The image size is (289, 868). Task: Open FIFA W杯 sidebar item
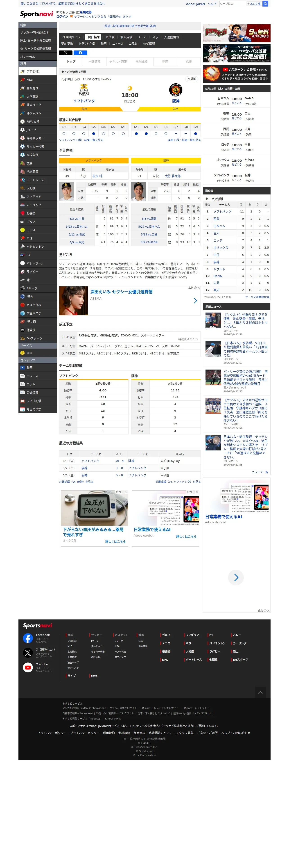pos(37,122)
